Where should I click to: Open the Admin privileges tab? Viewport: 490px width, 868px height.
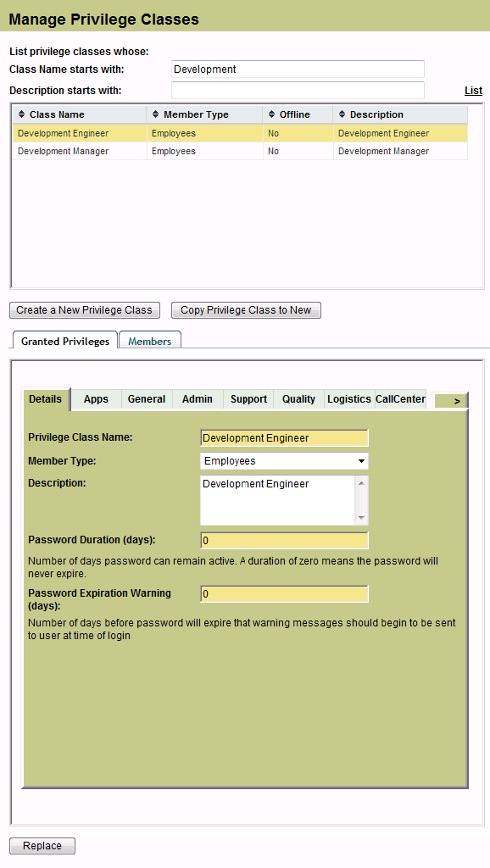coord(198,399)
